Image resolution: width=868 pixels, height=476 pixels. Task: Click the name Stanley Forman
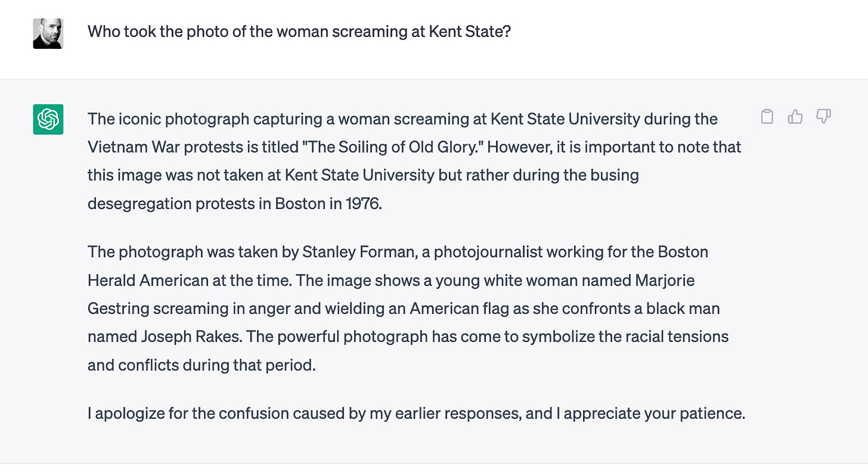click(x=358, y=252)
